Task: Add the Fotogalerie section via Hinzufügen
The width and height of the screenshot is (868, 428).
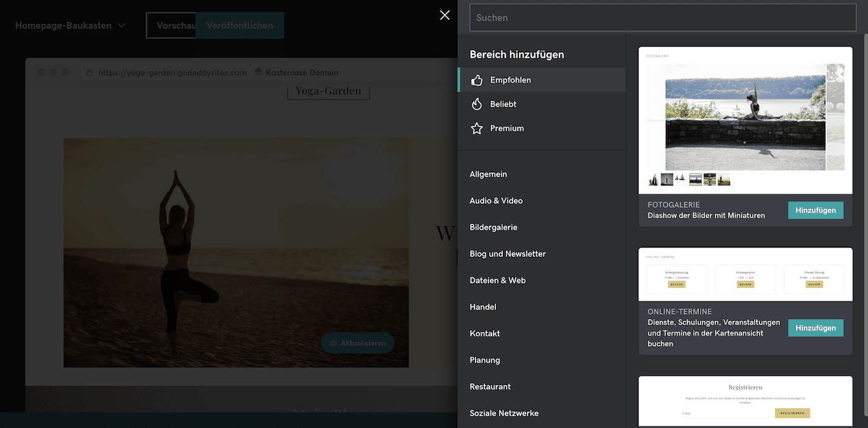Action: coord(816,210)
